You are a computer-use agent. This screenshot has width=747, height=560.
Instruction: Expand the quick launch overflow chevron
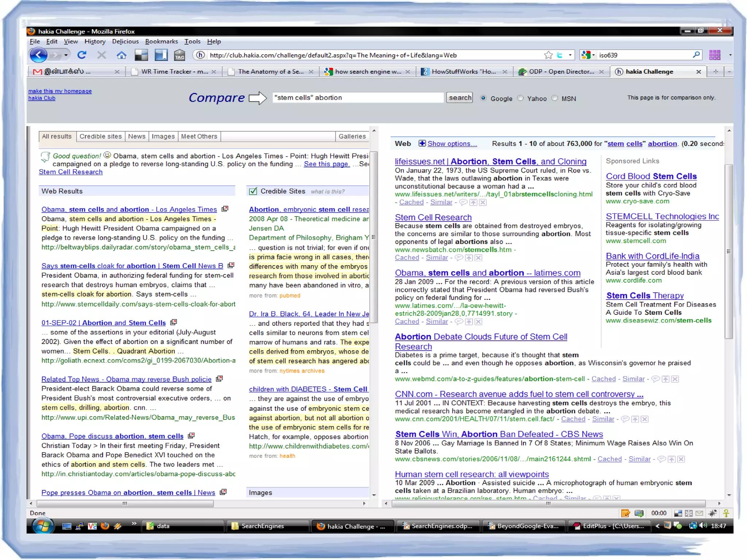[134, 524]
